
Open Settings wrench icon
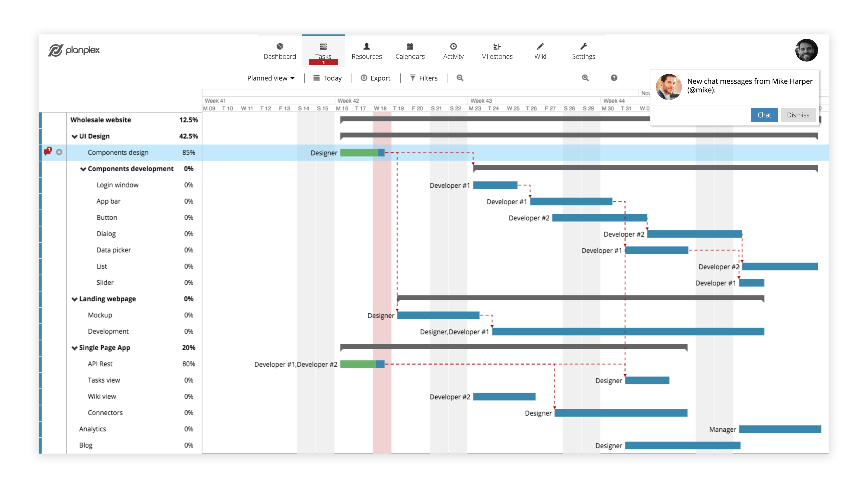click(x=584, y=46)
